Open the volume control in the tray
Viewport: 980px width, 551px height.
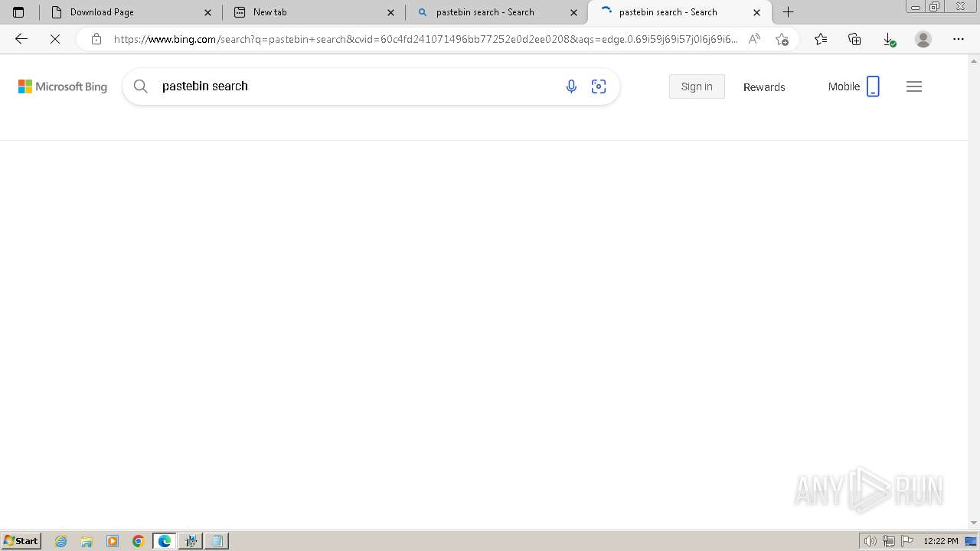click(x=871, y=541)
